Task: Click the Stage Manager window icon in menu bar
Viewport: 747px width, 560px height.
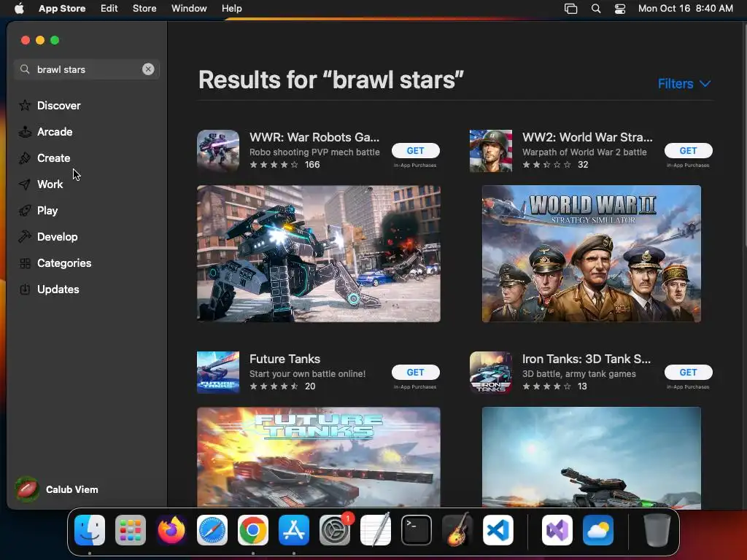Action: (x=570, y=9)
